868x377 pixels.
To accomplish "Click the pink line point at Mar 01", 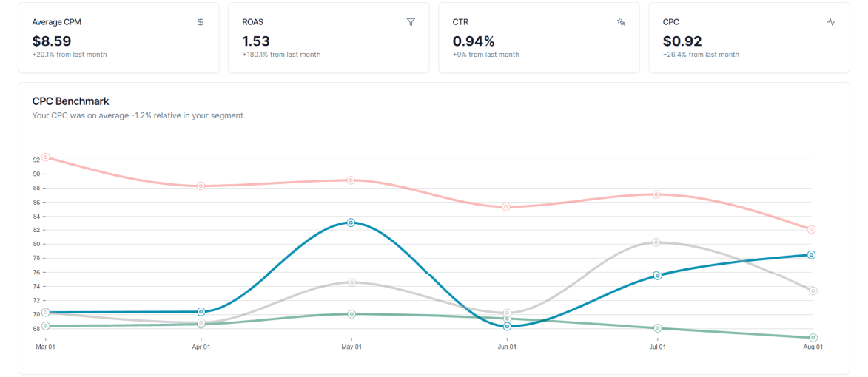I will [46, 157].
